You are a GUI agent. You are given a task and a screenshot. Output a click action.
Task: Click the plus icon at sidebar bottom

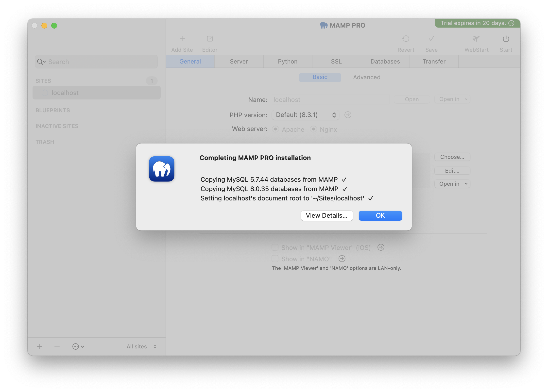[39, 346]
